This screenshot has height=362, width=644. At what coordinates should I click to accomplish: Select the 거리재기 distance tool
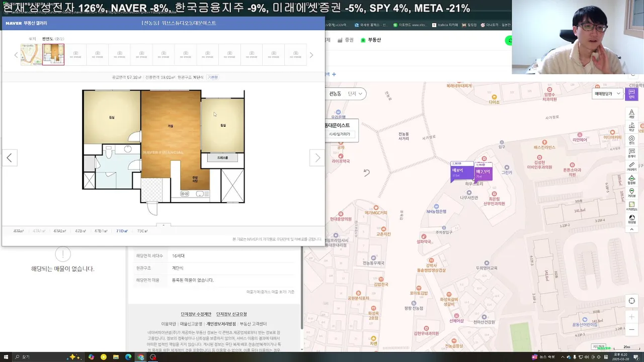631,167
